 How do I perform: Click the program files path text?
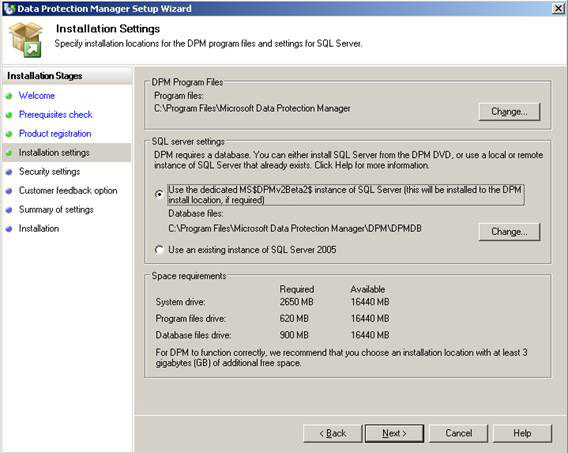pos(252,108)
